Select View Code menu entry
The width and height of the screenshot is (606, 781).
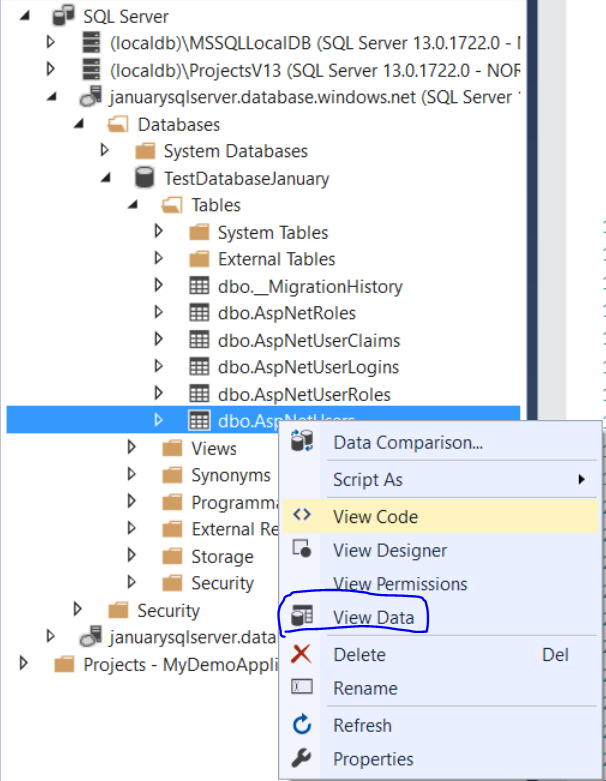440,517
